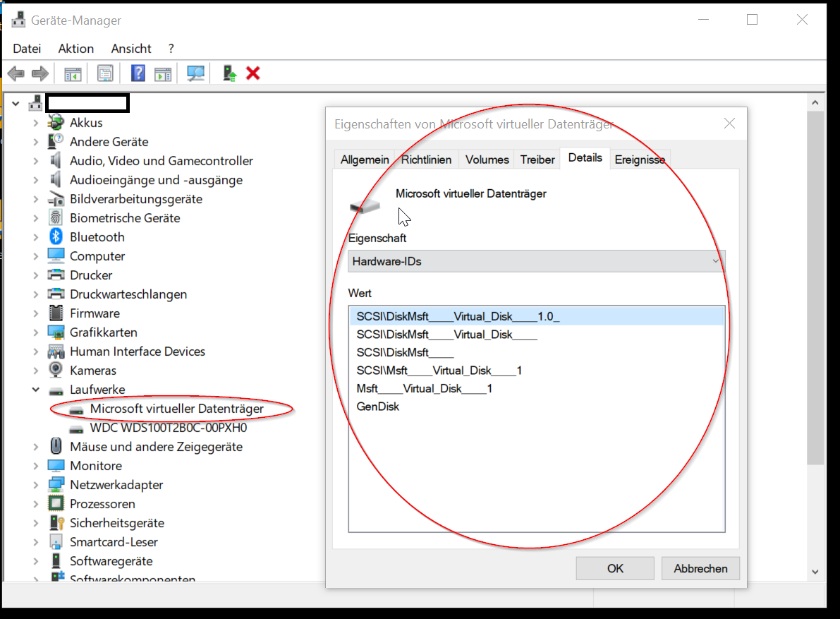
Task: Collapse the root computer node
Action: (16, 104)
